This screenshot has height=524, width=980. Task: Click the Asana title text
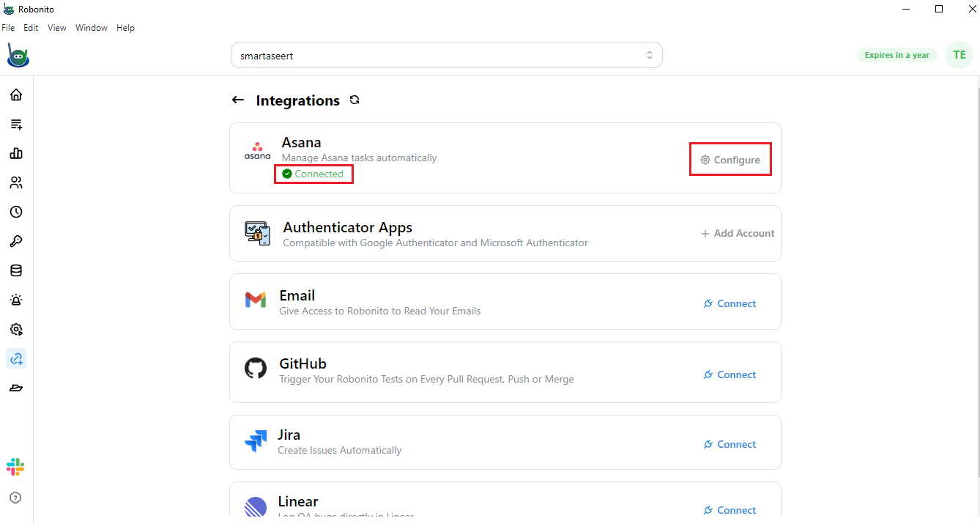point(301,142)
